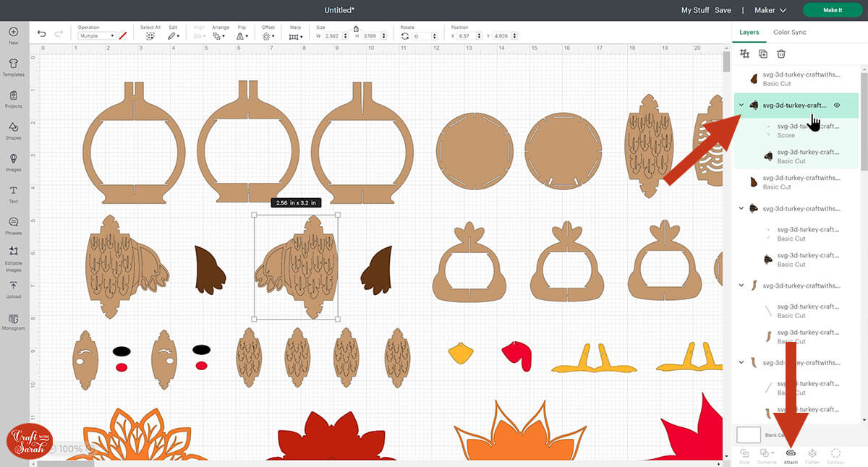Click the Duplicate layer icon
Image resolution: width=868 pixels, height=467 pixels.
[763, 54]
